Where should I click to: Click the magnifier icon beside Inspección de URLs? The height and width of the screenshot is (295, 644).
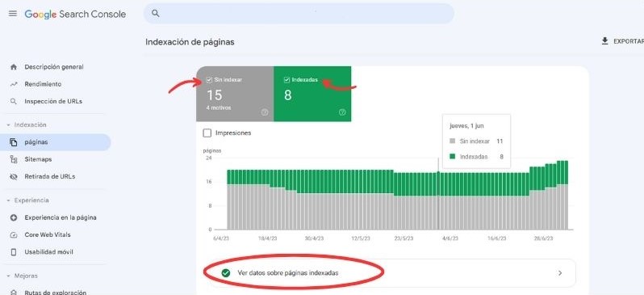(14, 101)
